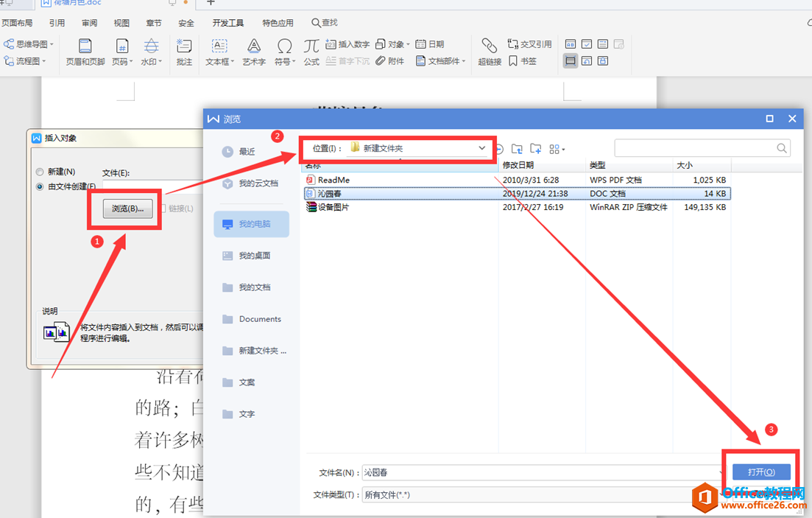The width and height of the screenshot is (812, 518).
Task: Sort by 大小 column header
Action: click(702, 165)
